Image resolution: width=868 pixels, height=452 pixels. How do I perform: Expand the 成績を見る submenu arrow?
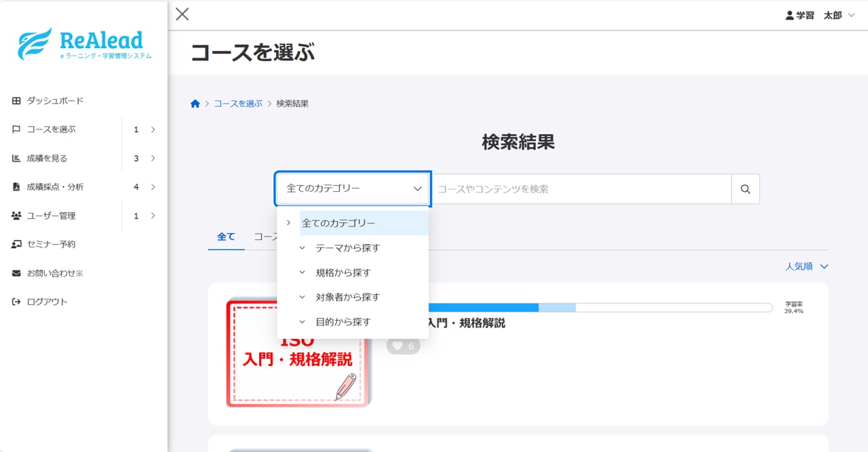pyautogui.click(x=153, y=159)
